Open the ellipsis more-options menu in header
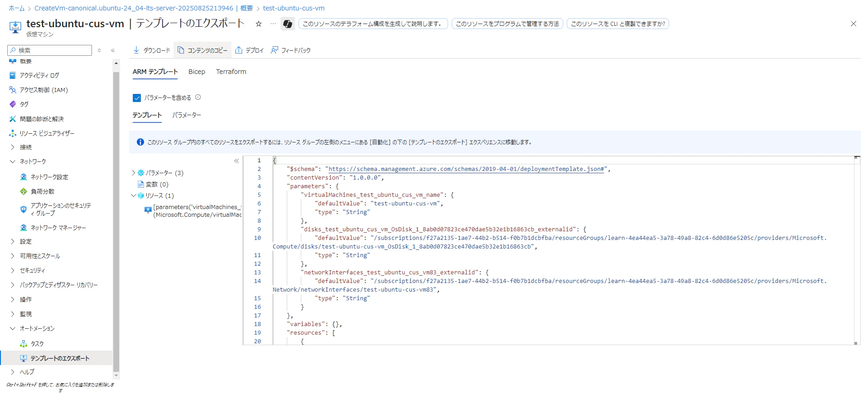The image size is (868, 395). point(273,24)
